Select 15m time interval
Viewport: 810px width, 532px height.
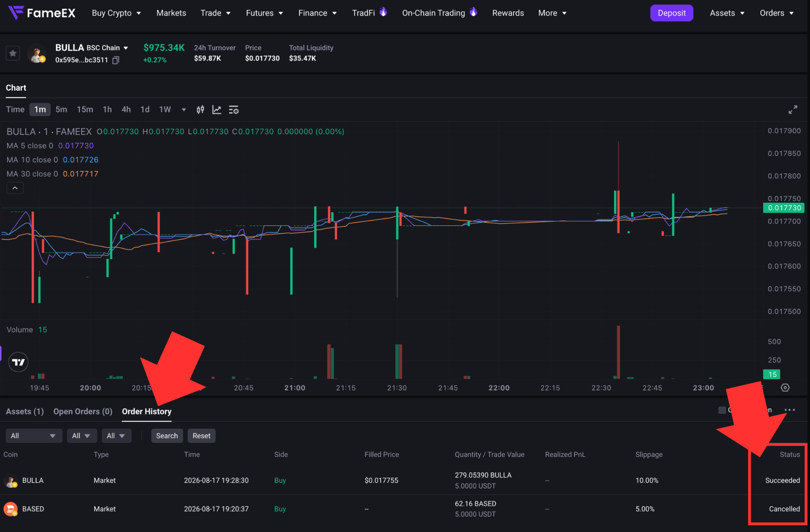coord(85,110)
